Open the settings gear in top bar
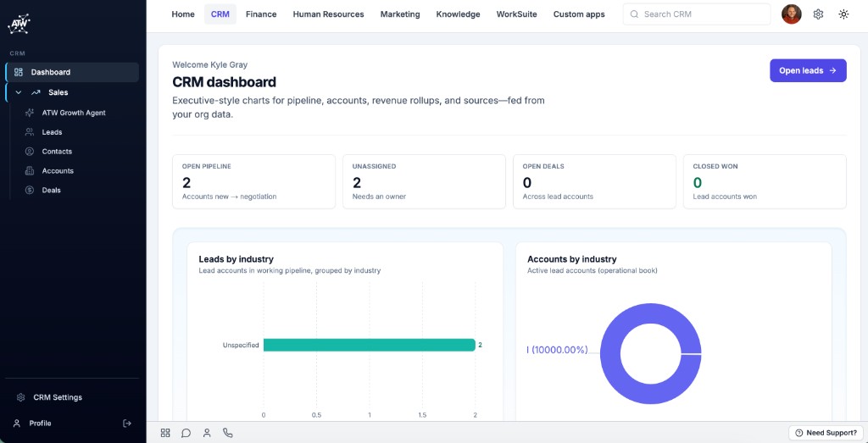The image size is (868, 443). (818, 14)
